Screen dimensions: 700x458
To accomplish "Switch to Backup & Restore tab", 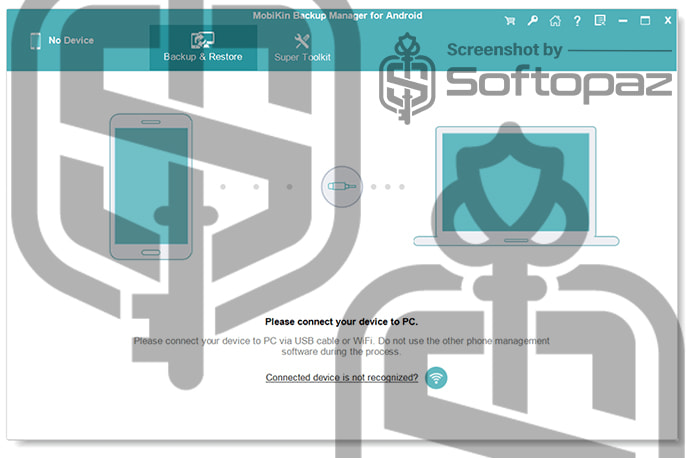I will click(x=203, y=47).
